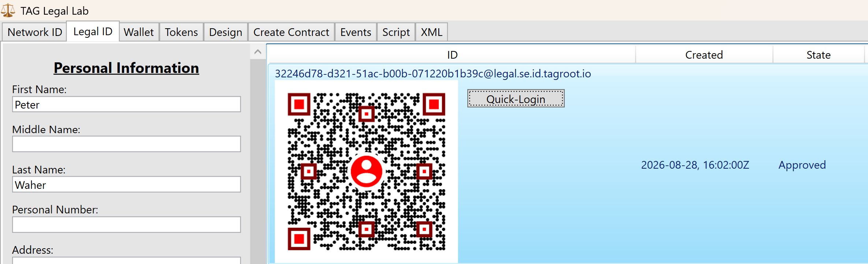This screenshot has height=264, width=868.
Task: Click the empty Middle Name field
Action: pyautogui.click(x=126, y=144)
